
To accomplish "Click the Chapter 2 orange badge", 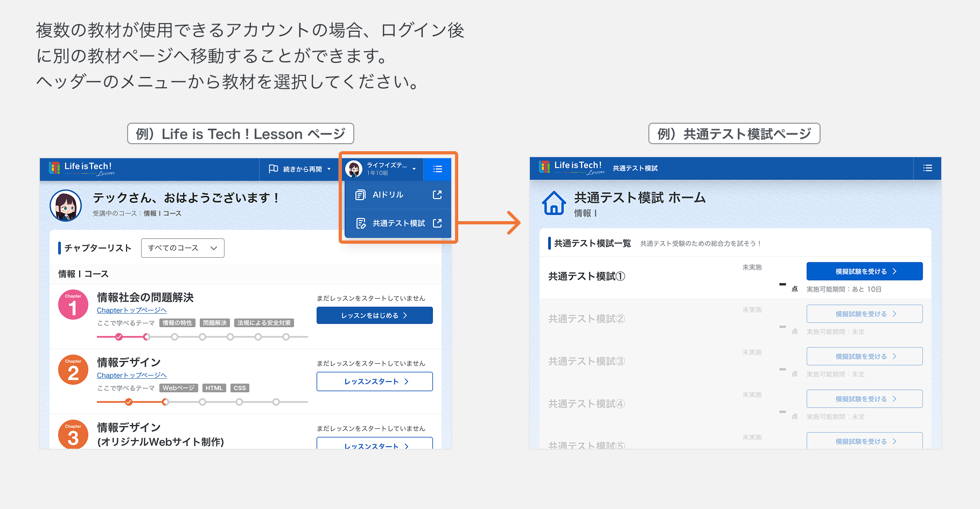I will pos(73,370).
